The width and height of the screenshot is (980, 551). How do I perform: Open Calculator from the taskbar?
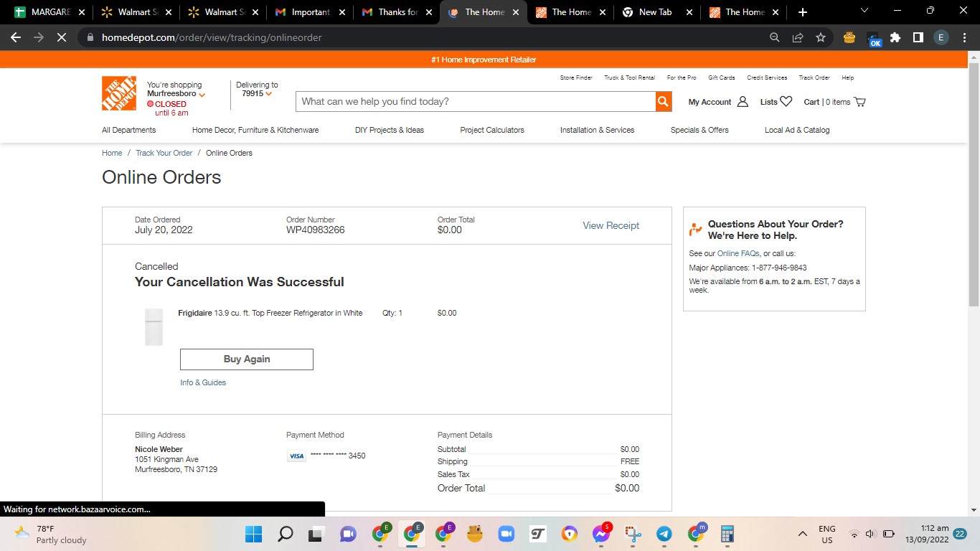[727, 534]
